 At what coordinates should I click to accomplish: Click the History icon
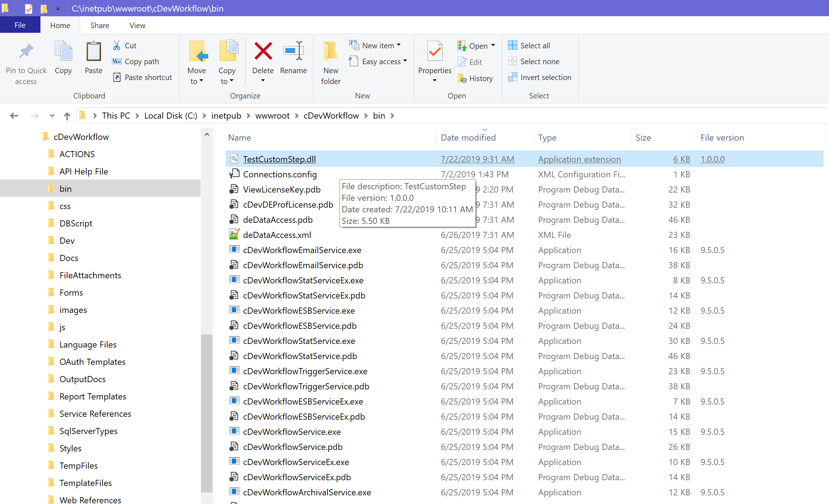462,78
